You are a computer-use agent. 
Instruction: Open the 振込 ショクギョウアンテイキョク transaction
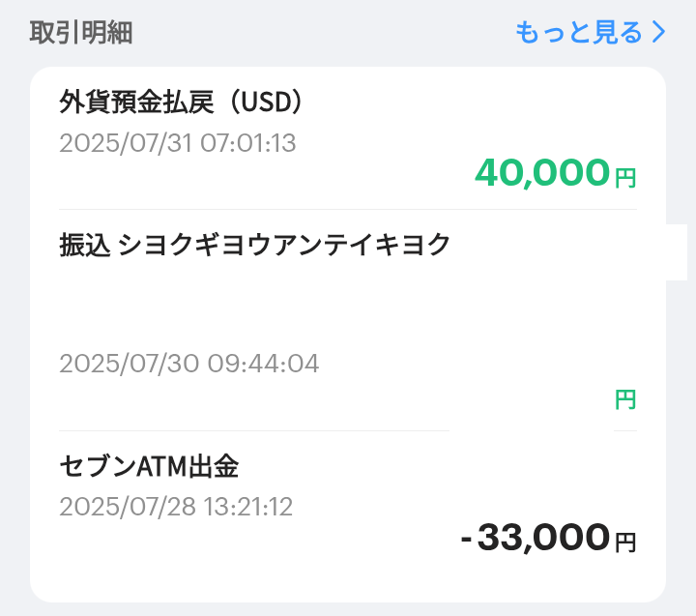point(255,245)
